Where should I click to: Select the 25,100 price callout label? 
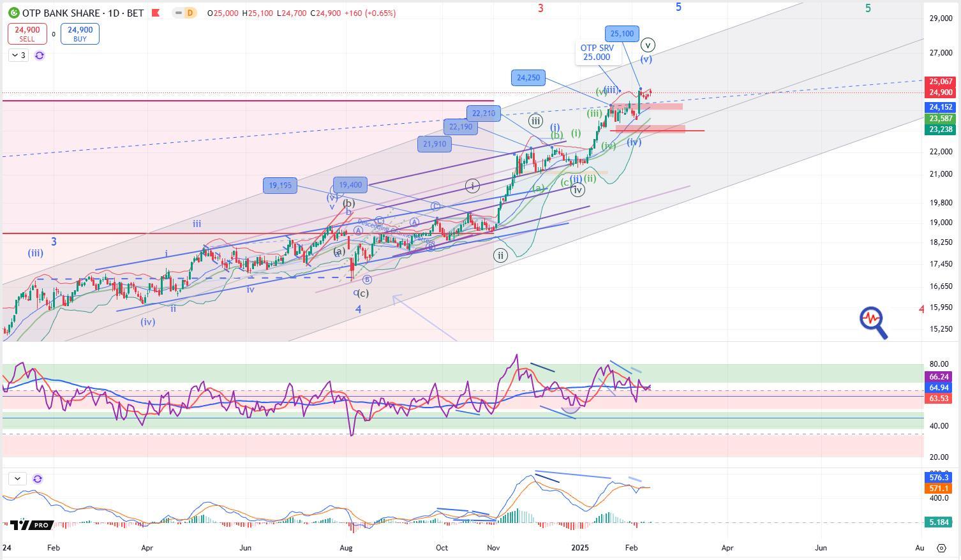[x=622, y=34]
